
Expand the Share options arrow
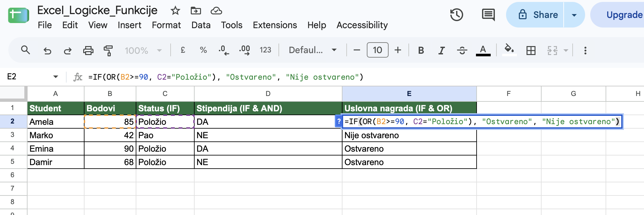click(x=574, y=15)
